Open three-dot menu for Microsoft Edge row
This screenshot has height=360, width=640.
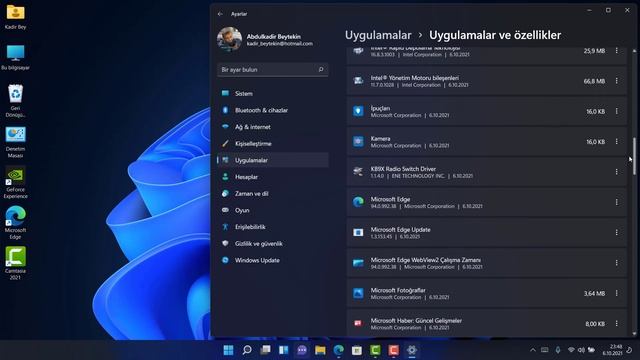(x=616, y=202)
